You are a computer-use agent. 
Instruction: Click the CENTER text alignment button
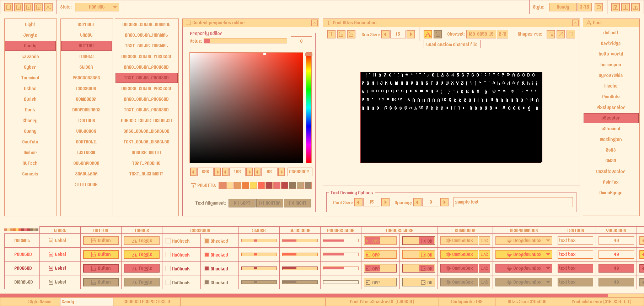tap(269, 203)
